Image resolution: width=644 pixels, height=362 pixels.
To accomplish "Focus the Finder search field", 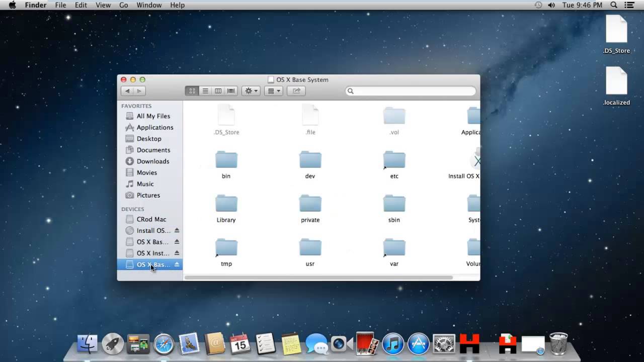I will (411, 91).
